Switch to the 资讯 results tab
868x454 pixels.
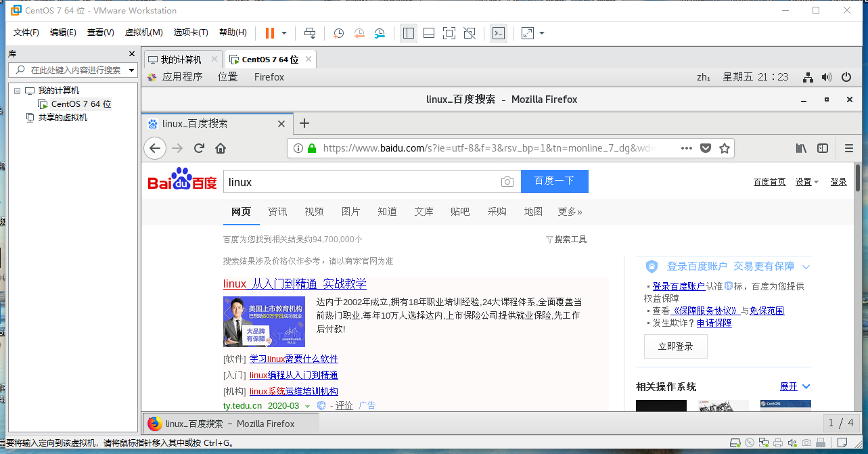277,212
